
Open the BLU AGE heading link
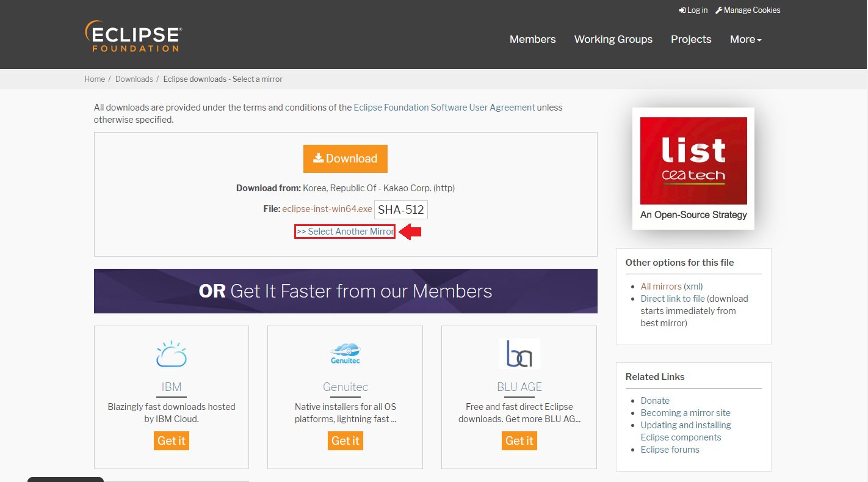[519, 387]
